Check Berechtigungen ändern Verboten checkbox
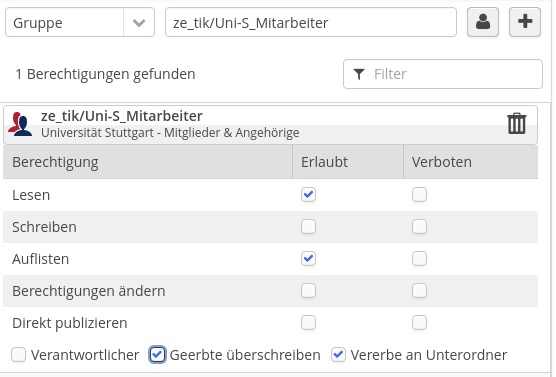556x377 pixels. (x=419, y=290)
